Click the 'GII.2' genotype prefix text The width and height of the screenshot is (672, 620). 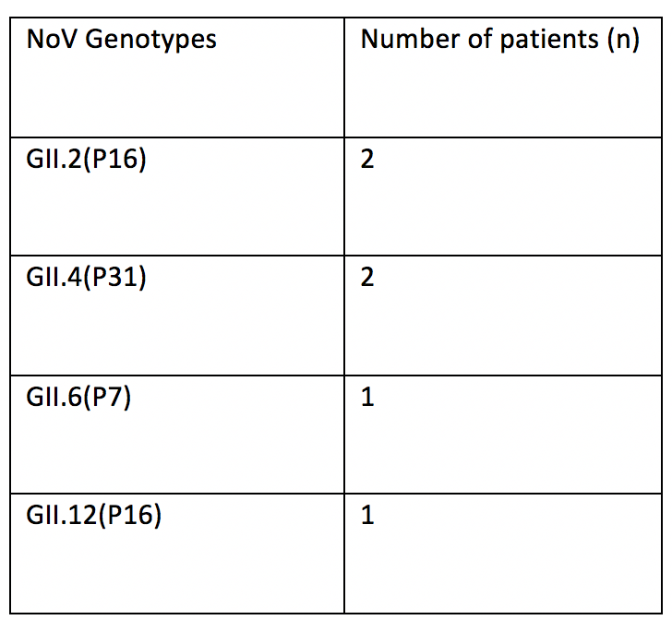coord(52,160)
